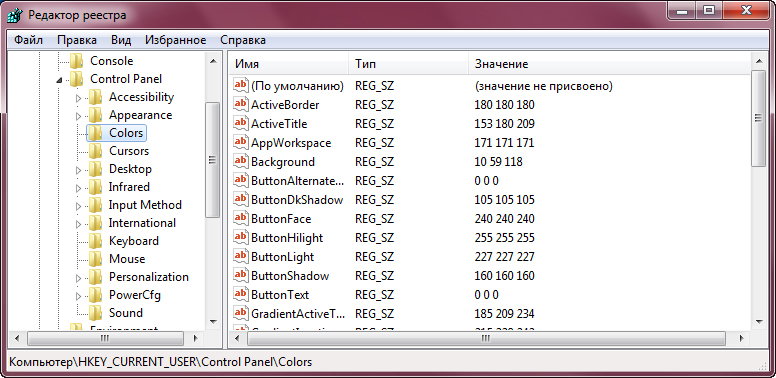The width and height of the screenshot is (776, 378).
Task: Click the ab icon of ButtonHilight value
Action: click(241, 237)
